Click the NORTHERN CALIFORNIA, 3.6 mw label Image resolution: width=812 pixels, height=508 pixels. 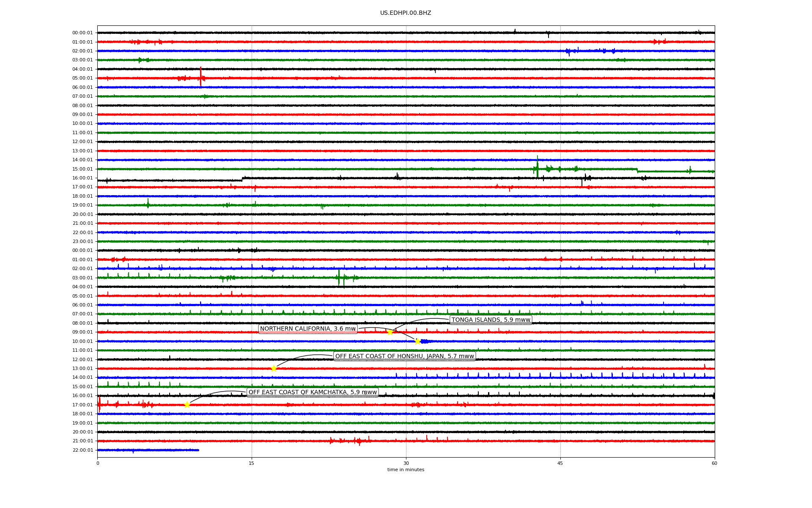[308, 329]
